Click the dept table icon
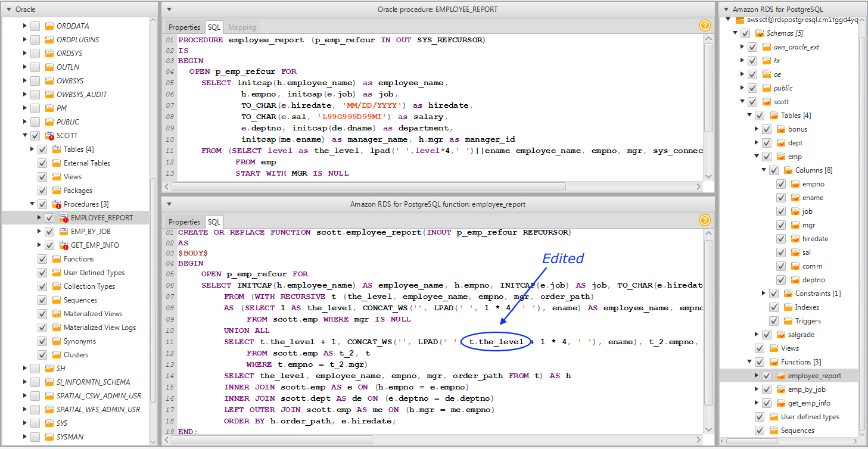This screenshot has width=868, height=449. (x=781, y=143)
